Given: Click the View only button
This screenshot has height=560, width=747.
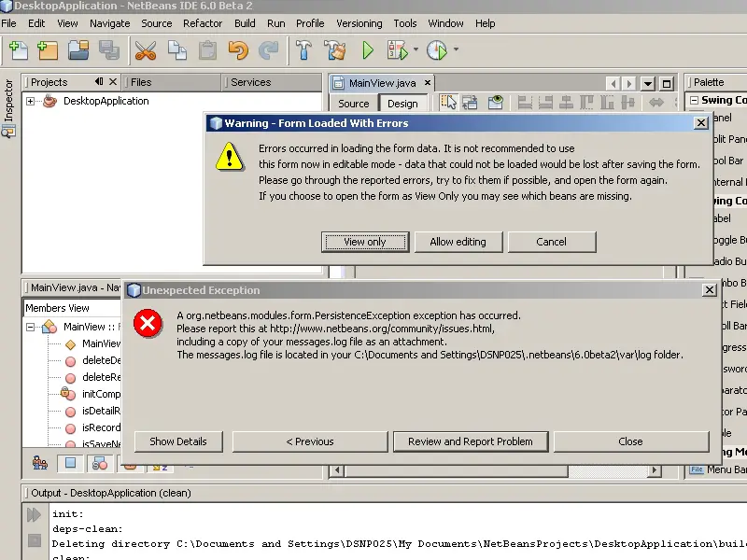Looking at the screenshot, I should click(x=365, y=242).
